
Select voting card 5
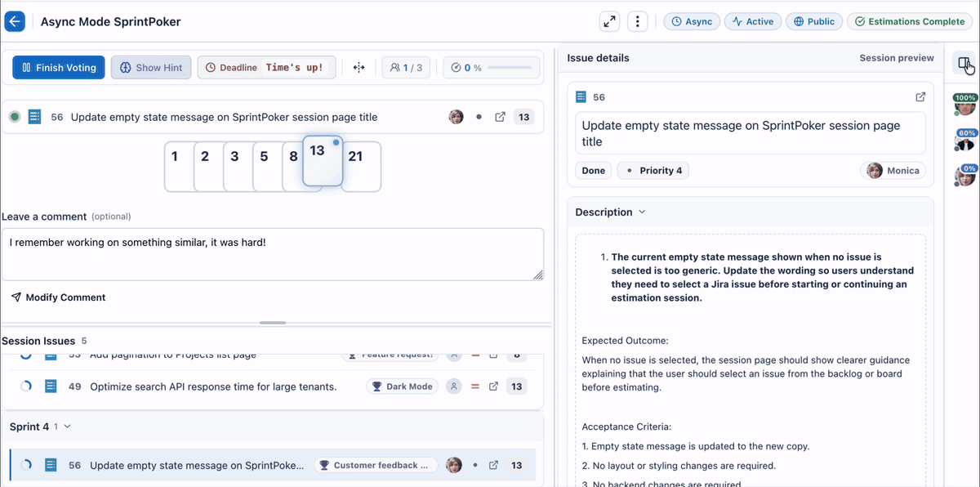(x=265, y=167)
